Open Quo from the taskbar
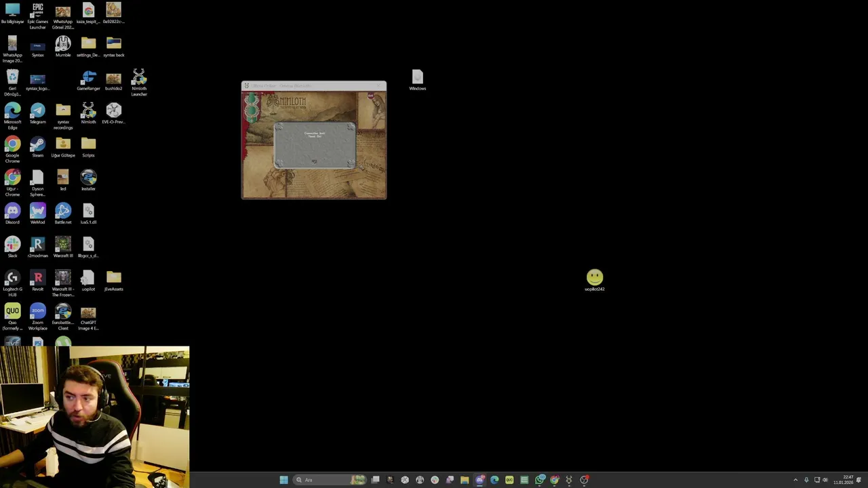 click(509, 480)
